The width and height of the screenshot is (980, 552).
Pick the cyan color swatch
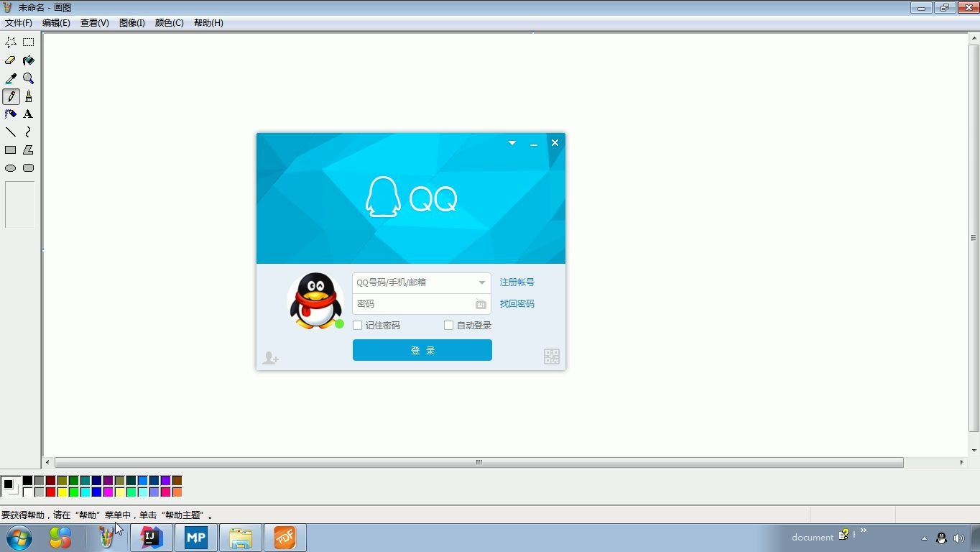(85, 492)
